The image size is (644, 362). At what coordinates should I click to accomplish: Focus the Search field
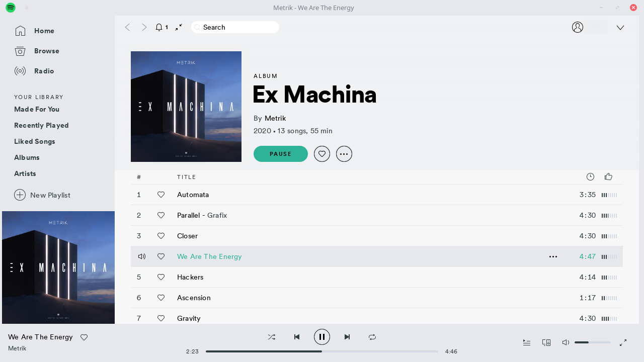tap(235, 27)
